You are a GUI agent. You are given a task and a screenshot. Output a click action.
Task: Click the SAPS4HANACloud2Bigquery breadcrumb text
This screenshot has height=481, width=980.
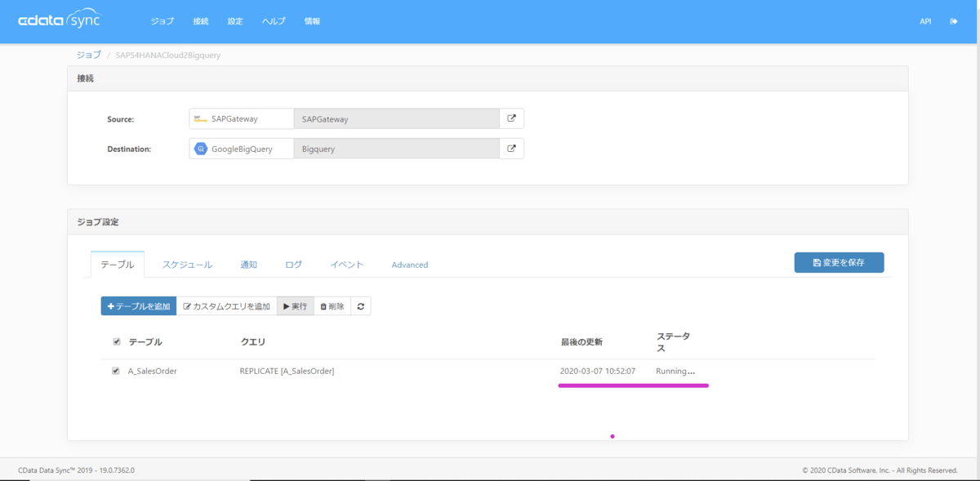168,56
